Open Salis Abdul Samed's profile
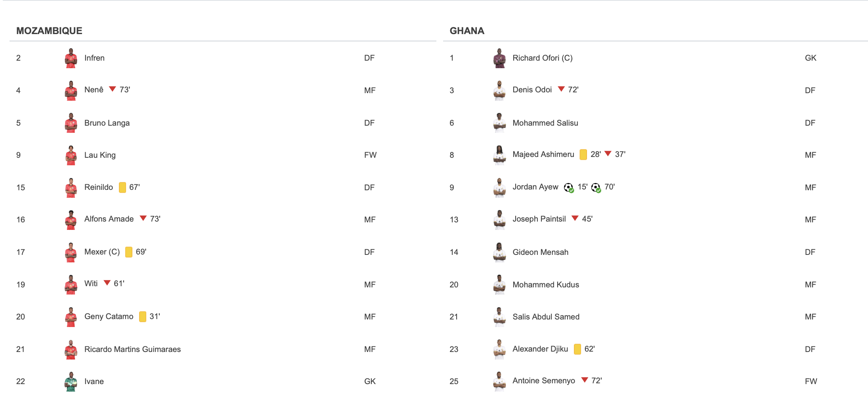 [x=546, y=317]
